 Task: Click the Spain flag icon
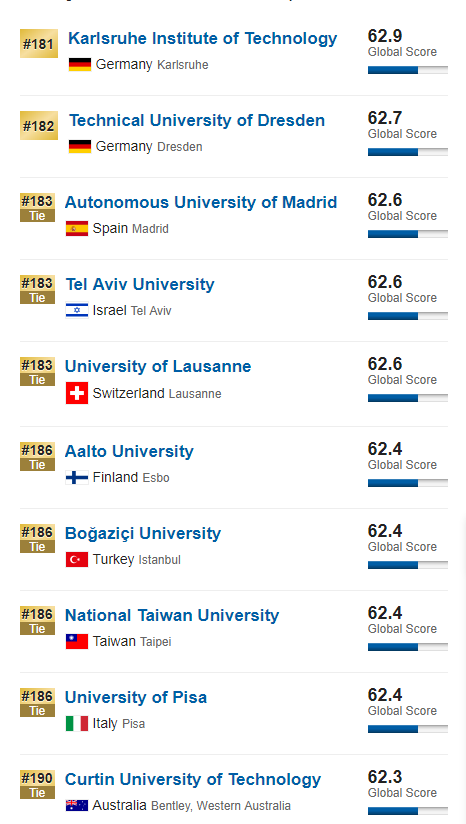pos(77,229)
